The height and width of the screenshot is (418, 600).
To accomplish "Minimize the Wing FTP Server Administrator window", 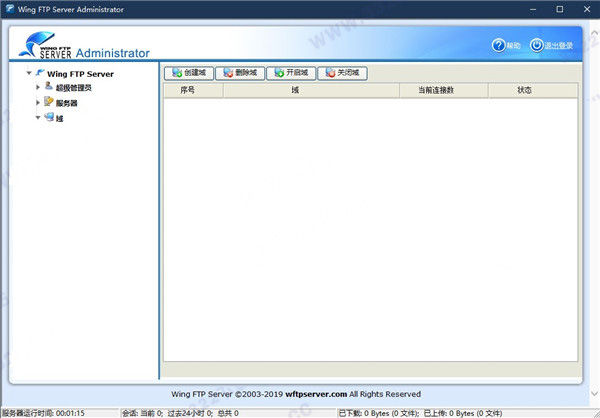I will click(x=533, y=9).
